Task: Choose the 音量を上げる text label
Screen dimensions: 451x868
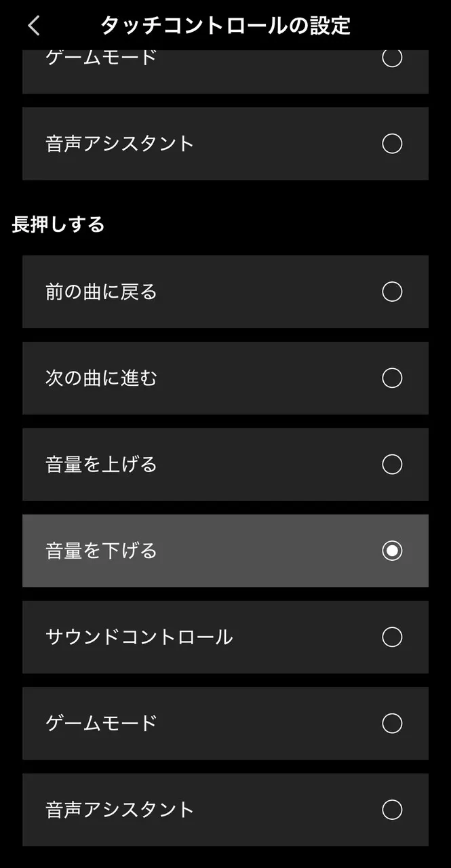Action: click(x=101, y=465)
